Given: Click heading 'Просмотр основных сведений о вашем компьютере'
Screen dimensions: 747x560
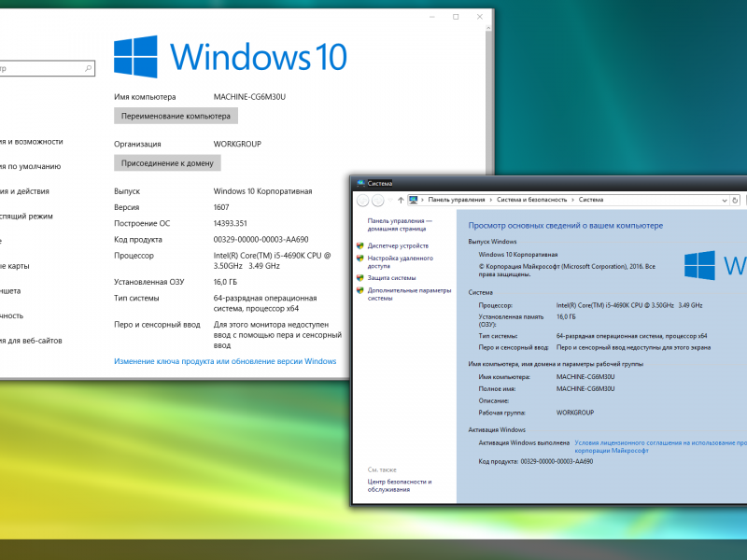Looking at the screenshot, I should [x=566, y=226].
